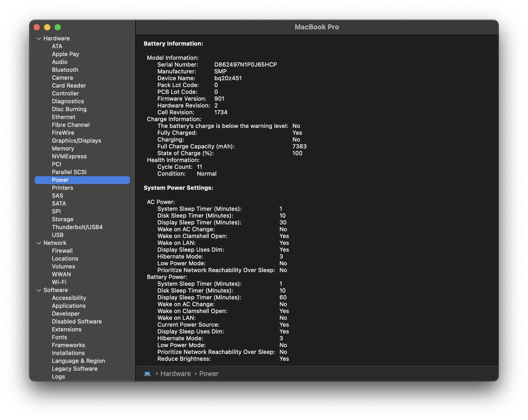Show Card Reader information
The height and width of the screenshot is (420, 528).
click(69, 86)
